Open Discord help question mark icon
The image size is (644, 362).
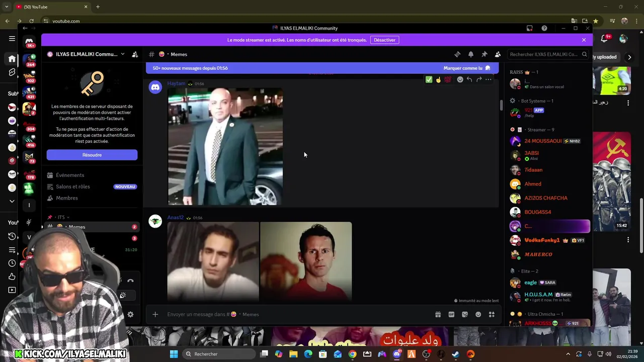pyautogui.click(x=544, y=28)
